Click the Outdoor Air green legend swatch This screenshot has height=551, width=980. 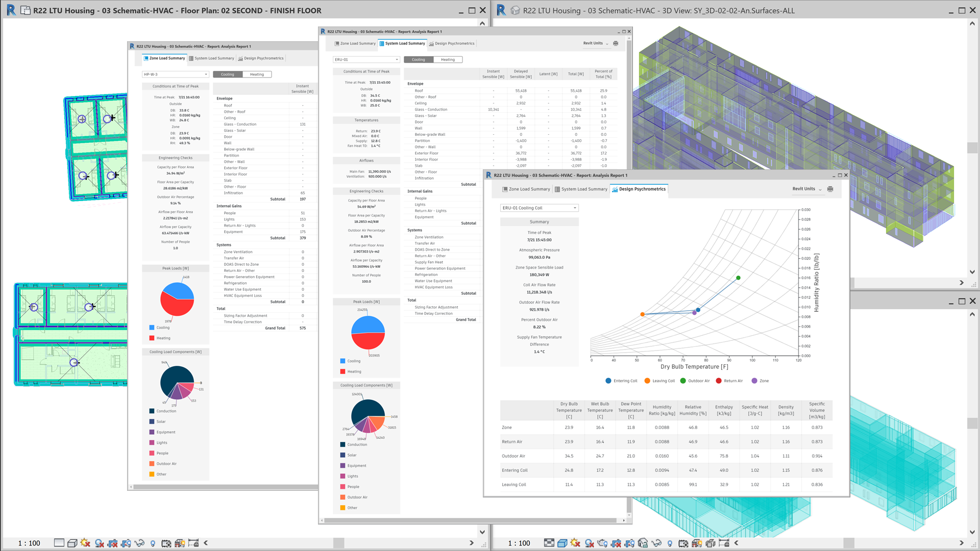(683, 381)
